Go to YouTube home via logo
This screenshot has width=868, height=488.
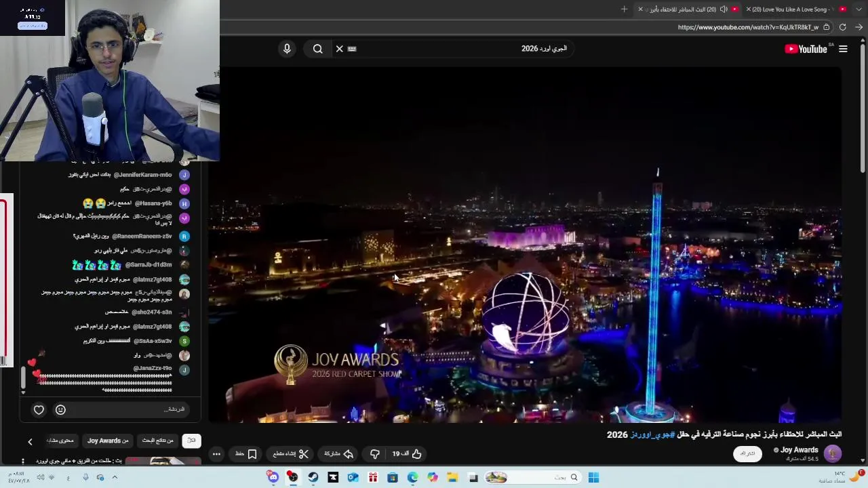tap(806, 49)
